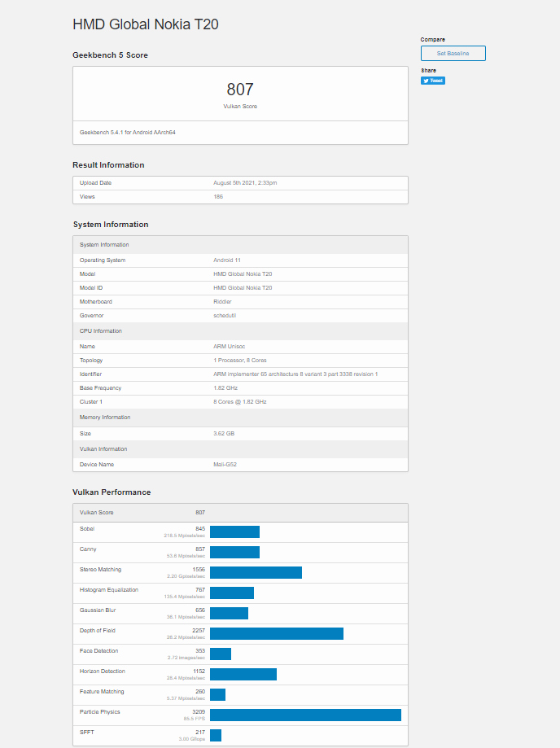560x748 pixels.
Task: Select the Upload Date value
Action: coord(245,183)
